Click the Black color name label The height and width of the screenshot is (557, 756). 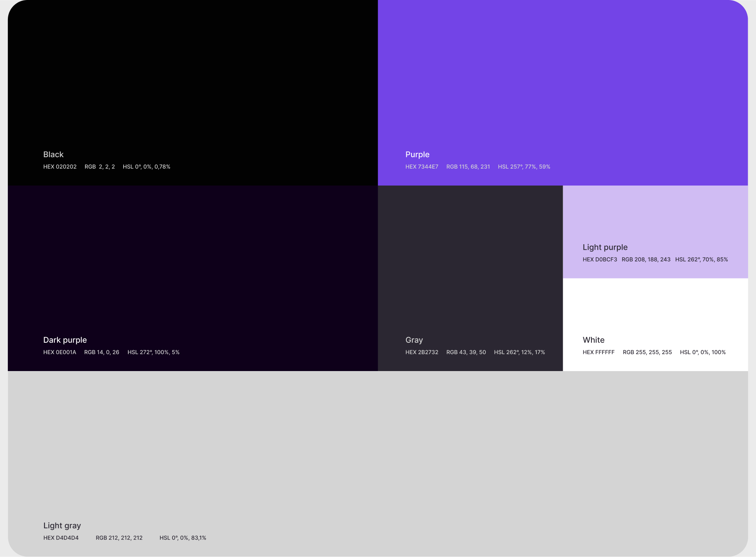click(x=53, y=154)
